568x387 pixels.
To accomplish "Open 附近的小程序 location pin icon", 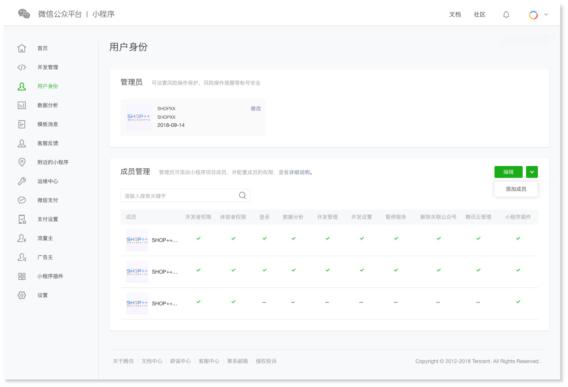I will [x=22, y=162].
